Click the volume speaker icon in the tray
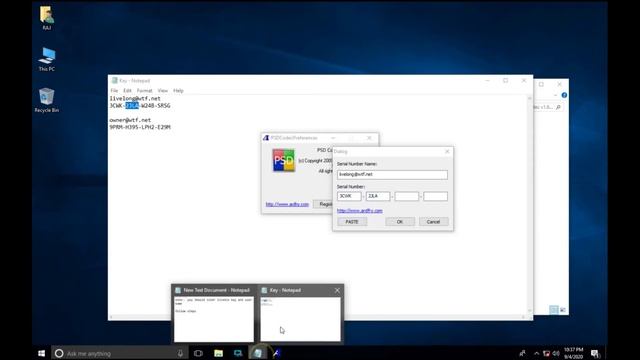Image resolution: width=640 pixels, height=360 pixels. click(556, 353)
